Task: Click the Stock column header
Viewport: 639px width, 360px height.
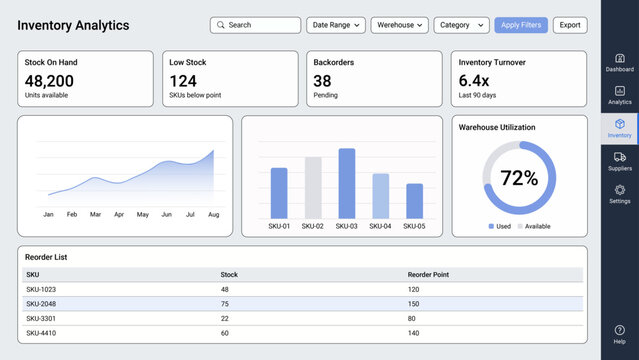Action: click(x=229, y=275)
